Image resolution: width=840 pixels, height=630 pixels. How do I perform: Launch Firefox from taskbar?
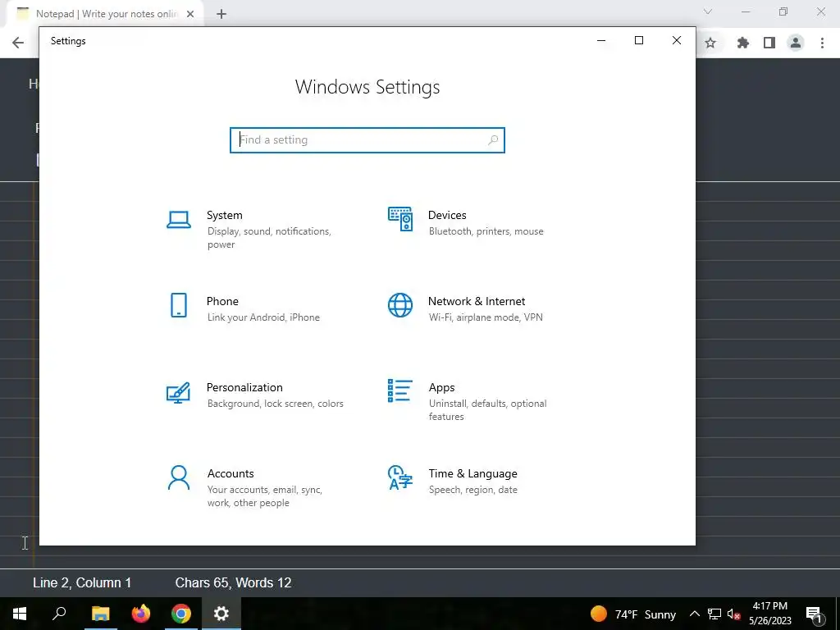pos(141,614)
